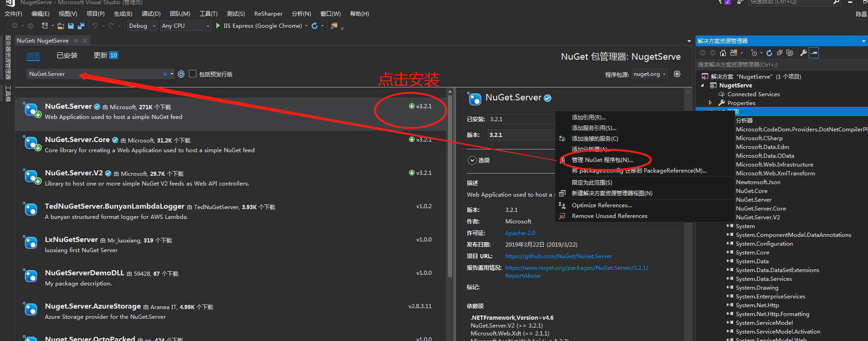Choose Remove Unused References in context menu

click(x=610, y=216)
